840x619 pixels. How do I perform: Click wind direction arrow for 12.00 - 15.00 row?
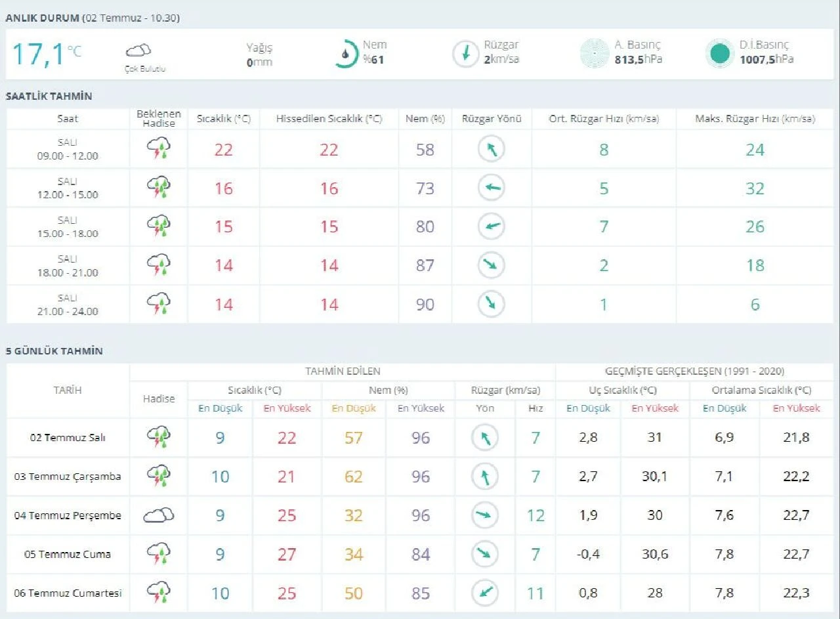491,188
